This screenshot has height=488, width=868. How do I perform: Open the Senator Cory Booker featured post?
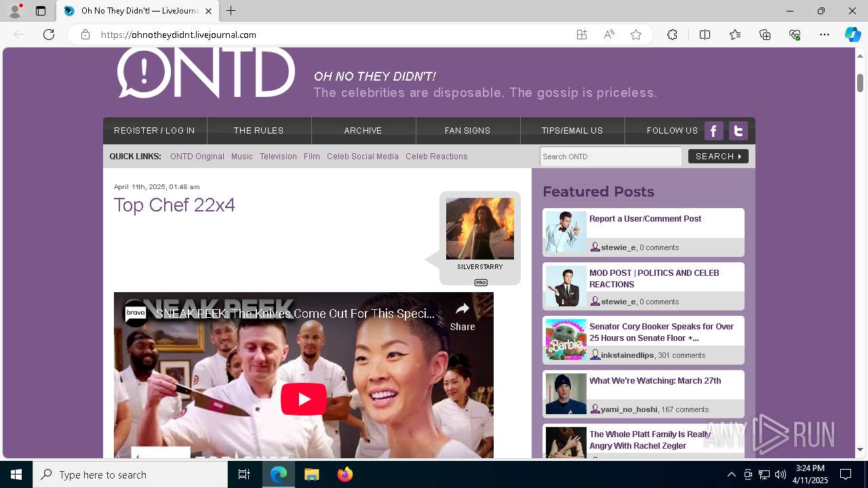coord(661,332)
